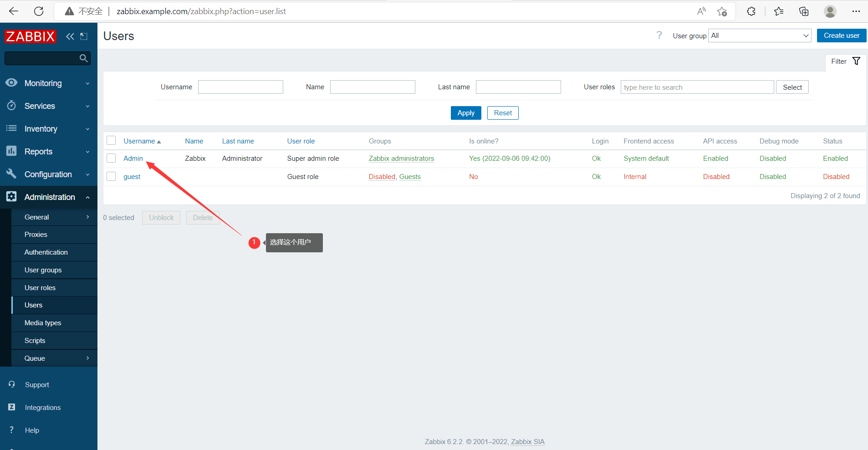Screen dimensions: 868x450
Task: Click the Reports chart icon
Action: [11, 151]
